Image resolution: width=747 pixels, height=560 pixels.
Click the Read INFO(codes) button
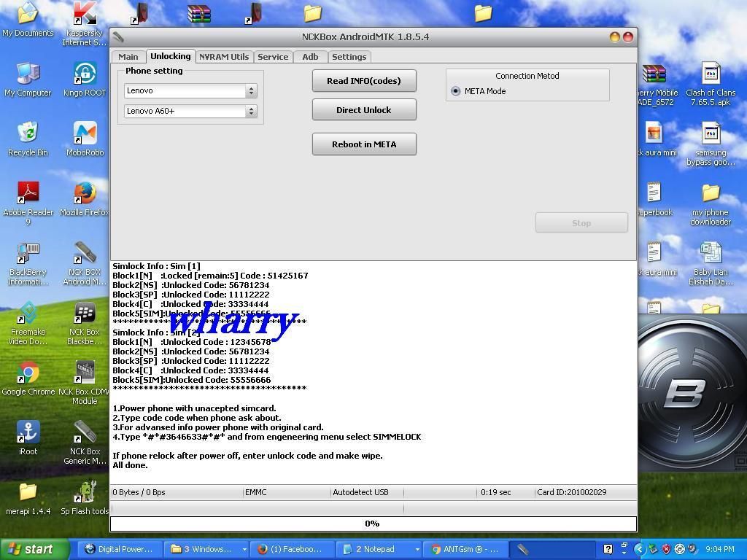pos(364,81)
